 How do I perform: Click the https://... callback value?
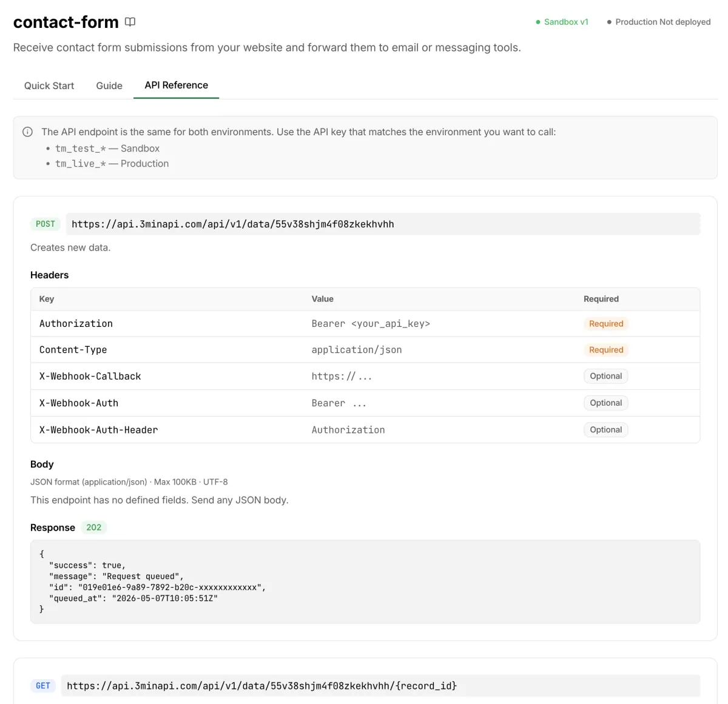click(342, 377)
